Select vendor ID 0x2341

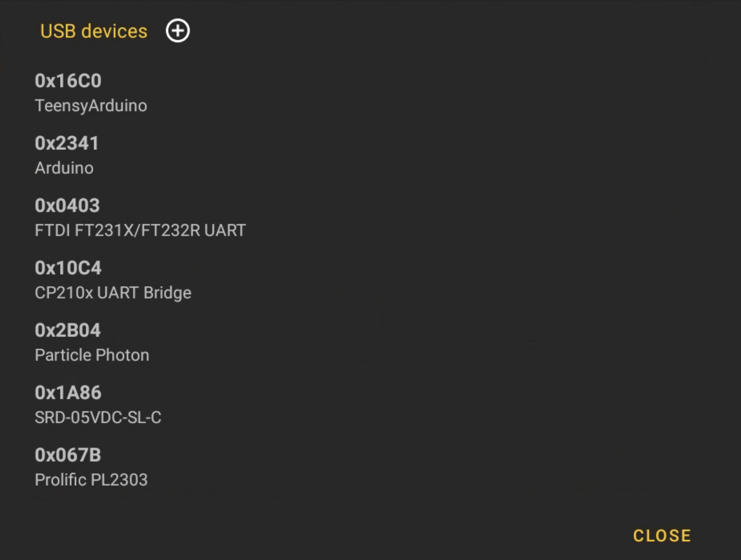tap(67, 143)
